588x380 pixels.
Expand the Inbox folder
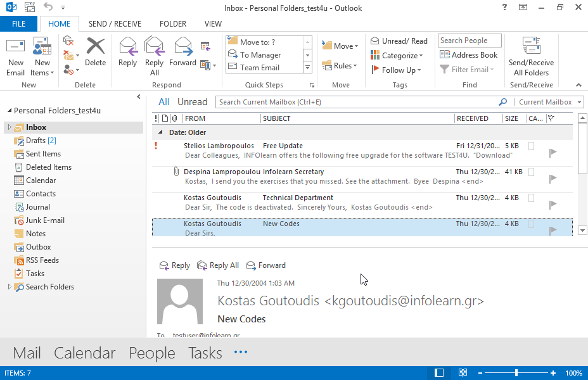click(10, 127)
